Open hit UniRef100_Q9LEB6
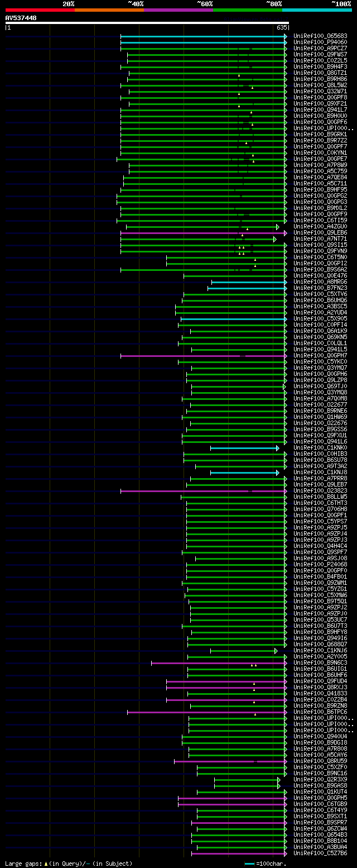The image size is (357, 868). point(320,232)
